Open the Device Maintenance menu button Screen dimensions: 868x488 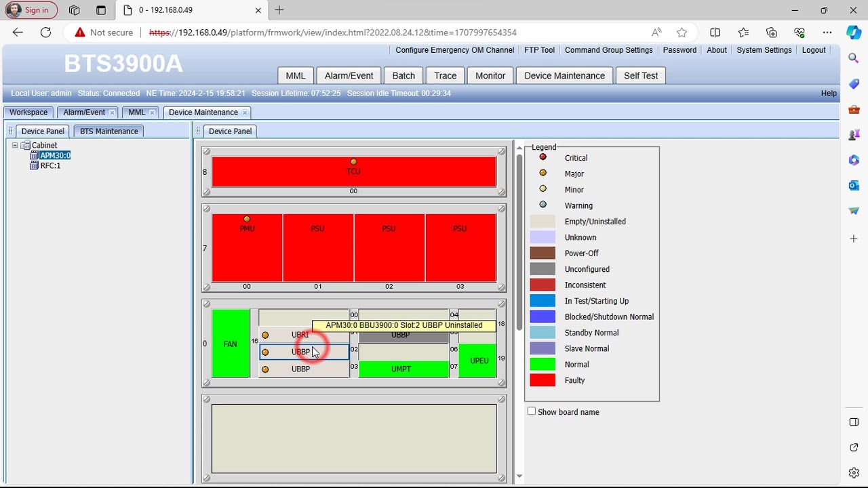[564, 76]
